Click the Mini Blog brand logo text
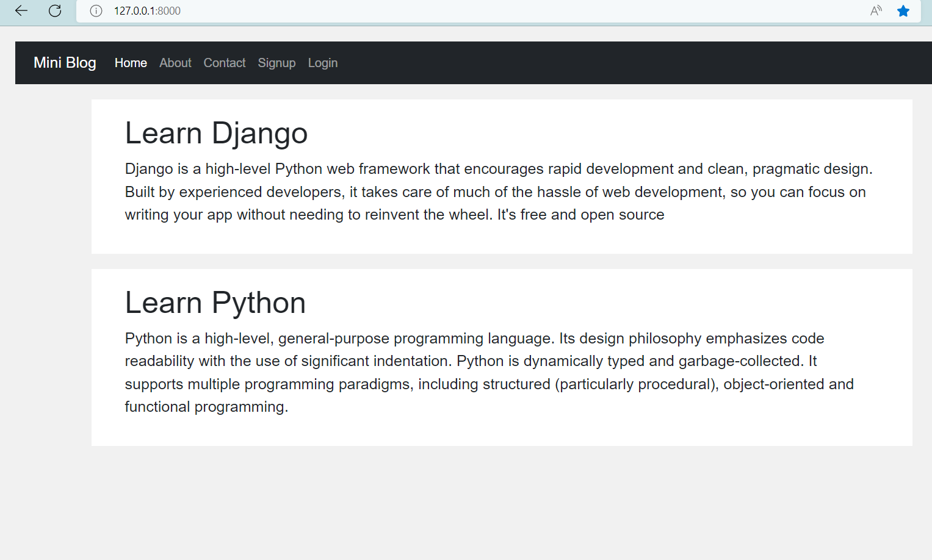The width and height of the screenshot is (932, 560). [x=65, y=63]
